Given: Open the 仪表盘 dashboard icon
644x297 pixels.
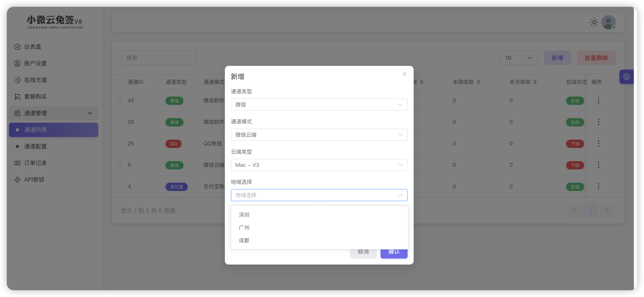Looking at the screenshot, I should [x=17, y=47].
